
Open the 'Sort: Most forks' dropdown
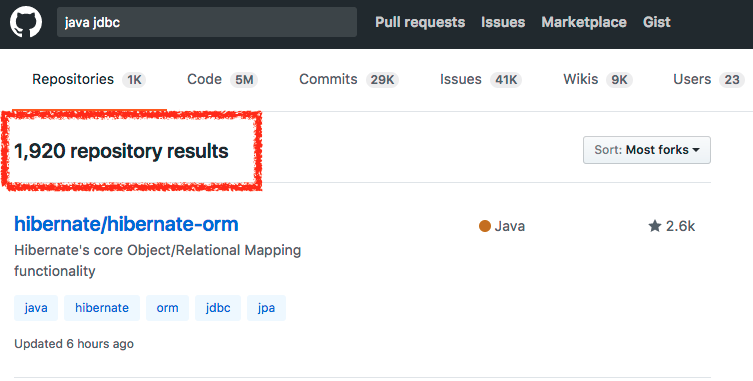pyautogui.click(x=647, y=150)
